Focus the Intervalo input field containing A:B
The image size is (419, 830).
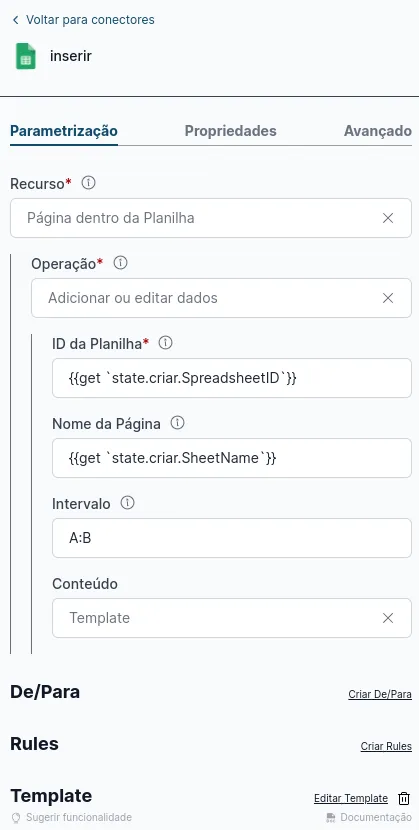(232, 538)
